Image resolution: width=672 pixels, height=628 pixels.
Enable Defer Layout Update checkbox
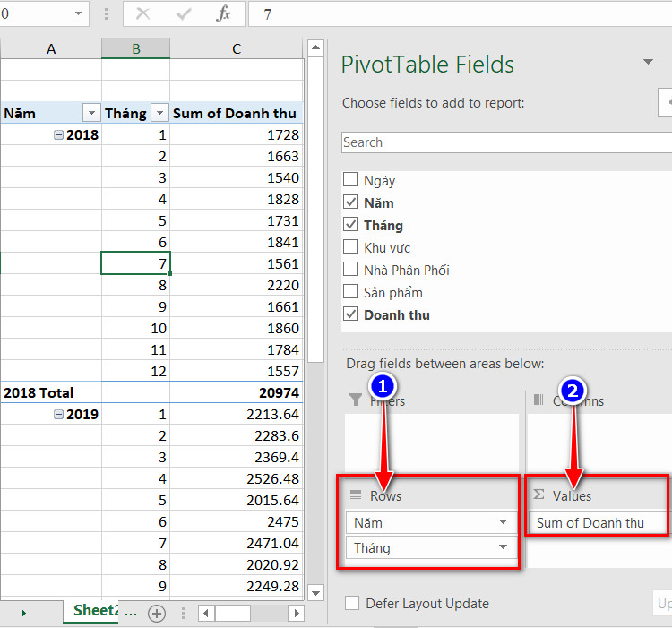tap(352, 603)
